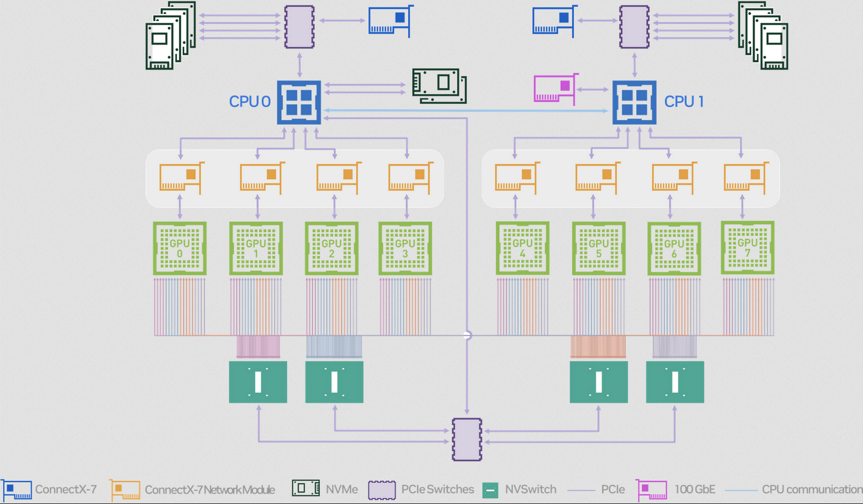
Task: Select the leftmost NVSwitch block
Action: pyautogui.click(x=258, y=382)
